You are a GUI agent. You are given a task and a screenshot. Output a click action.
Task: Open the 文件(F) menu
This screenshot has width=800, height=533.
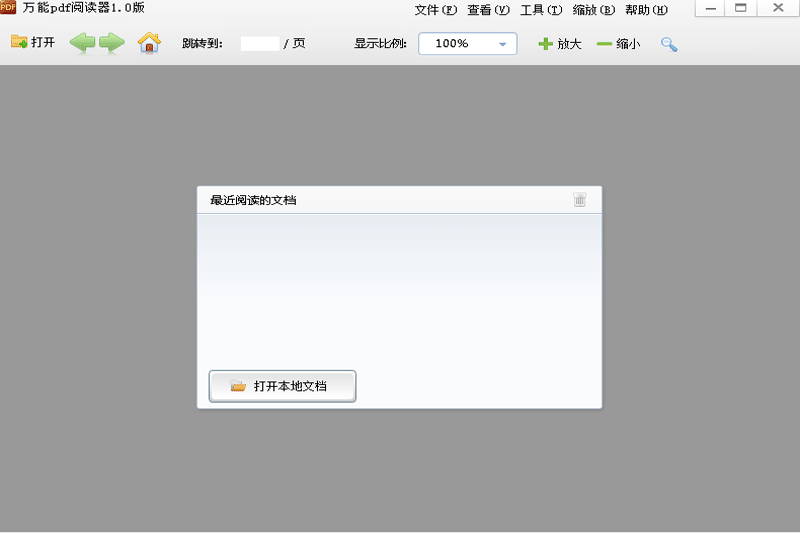(x=435, y=10)
